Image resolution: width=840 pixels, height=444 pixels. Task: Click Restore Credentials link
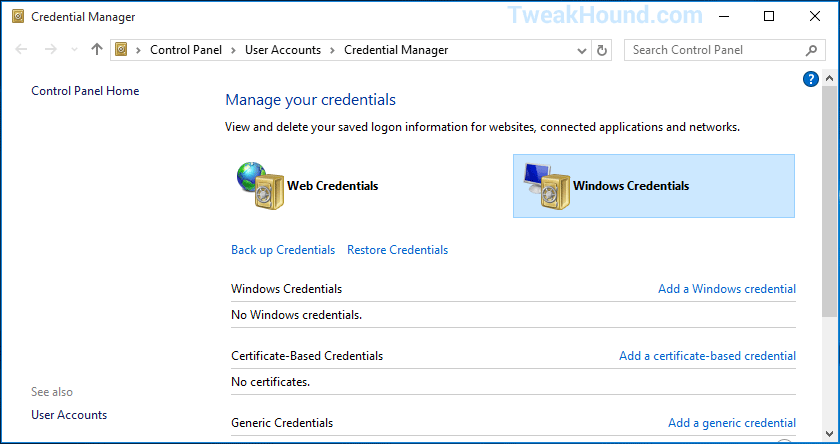point(398,250)
